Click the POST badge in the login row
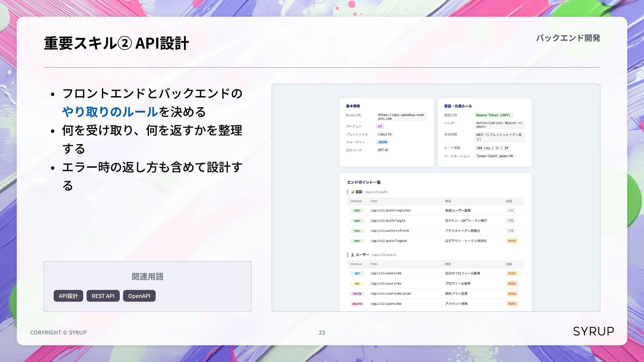This screenshot has height=362, width=644. tap(357, 221)
